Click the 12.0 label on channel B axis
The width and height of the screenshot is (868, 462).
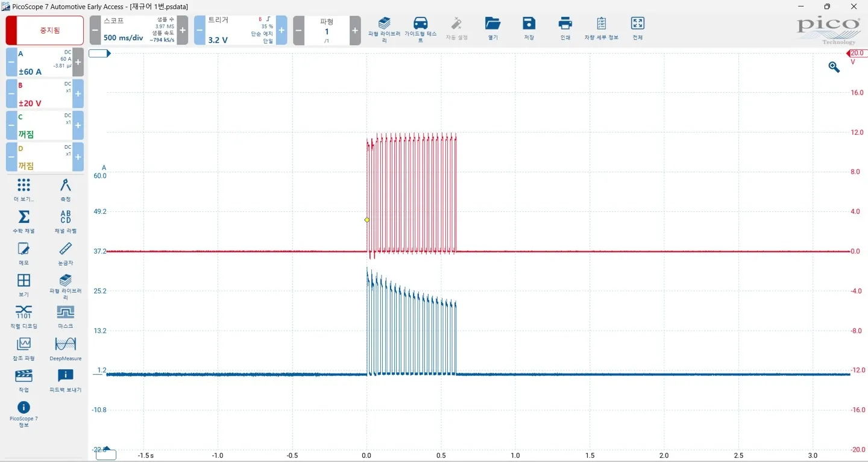(x=857, y=133)
